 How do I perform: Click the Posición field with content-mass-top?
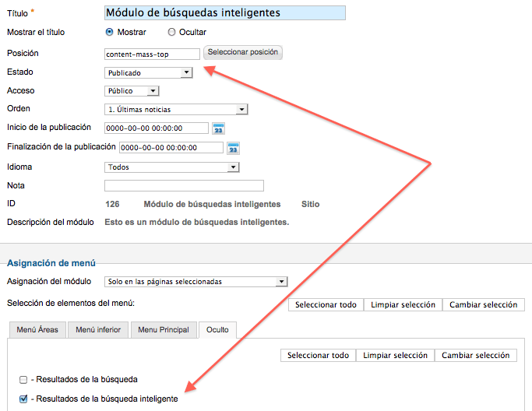(x=152, y=54)
